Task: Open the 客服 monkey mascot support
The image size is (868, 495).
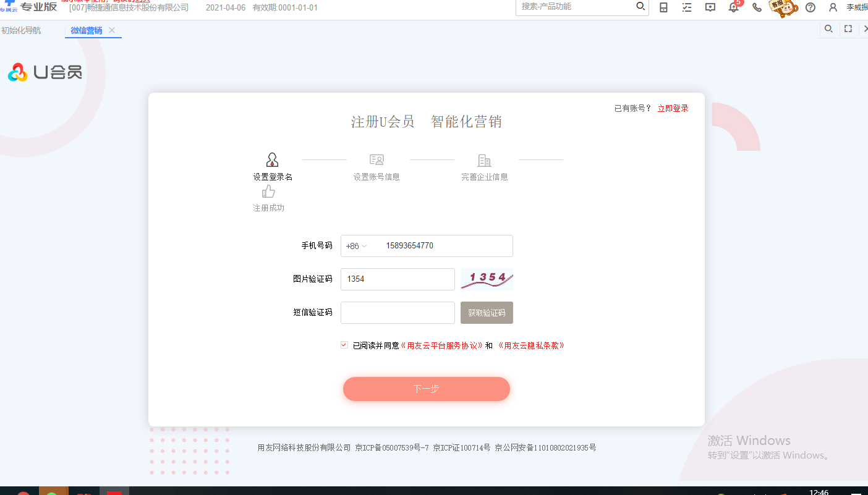Action: 784,7
